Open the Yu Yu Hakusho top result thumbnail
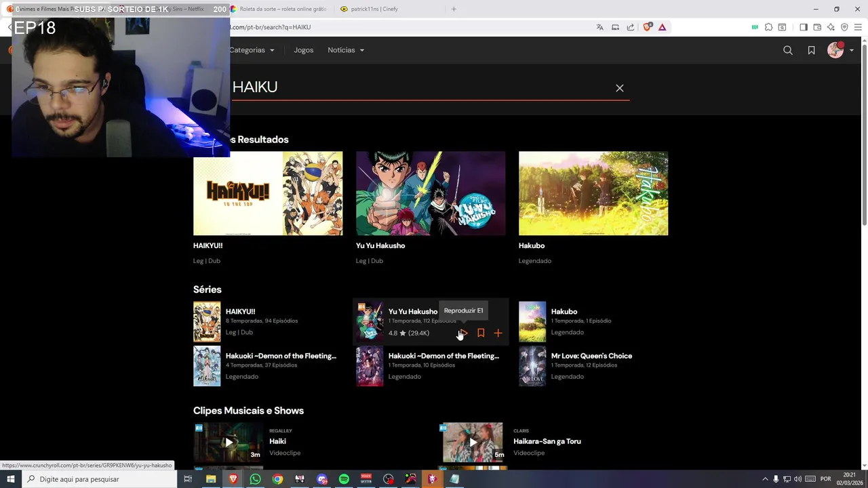 [431, 193]
